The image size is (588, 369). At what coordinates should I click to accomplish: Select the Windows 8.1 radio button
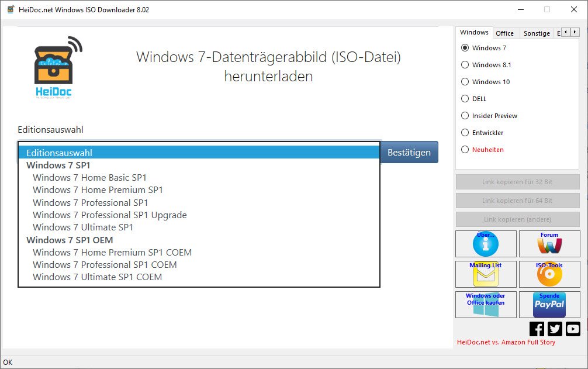coord(465,64)
